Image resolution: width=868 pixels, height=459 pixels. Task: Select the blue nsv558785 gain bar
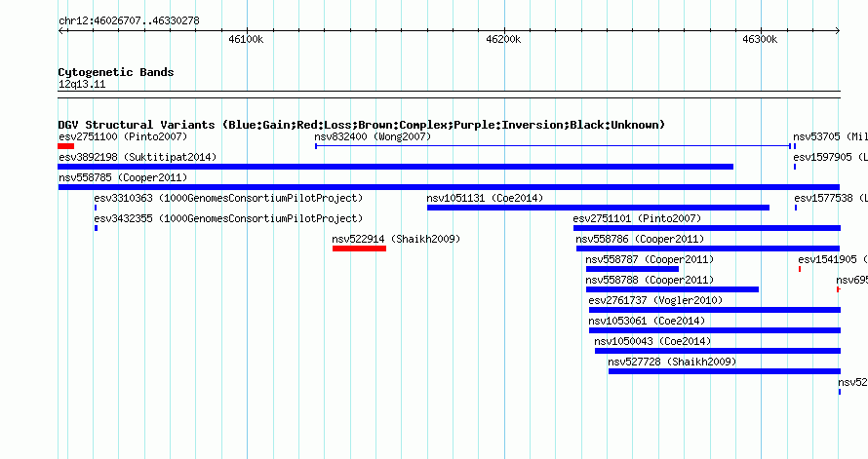point(449,187)
